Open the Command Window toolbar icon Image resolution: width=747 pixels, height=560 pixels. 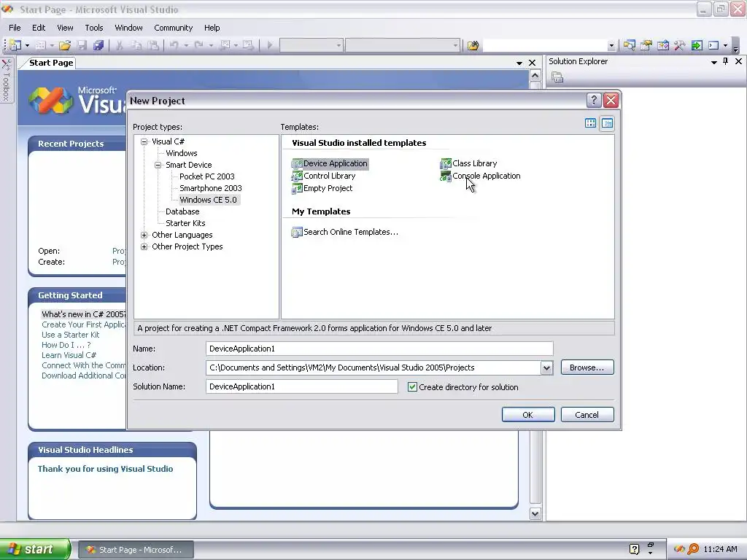coord(713,45)
